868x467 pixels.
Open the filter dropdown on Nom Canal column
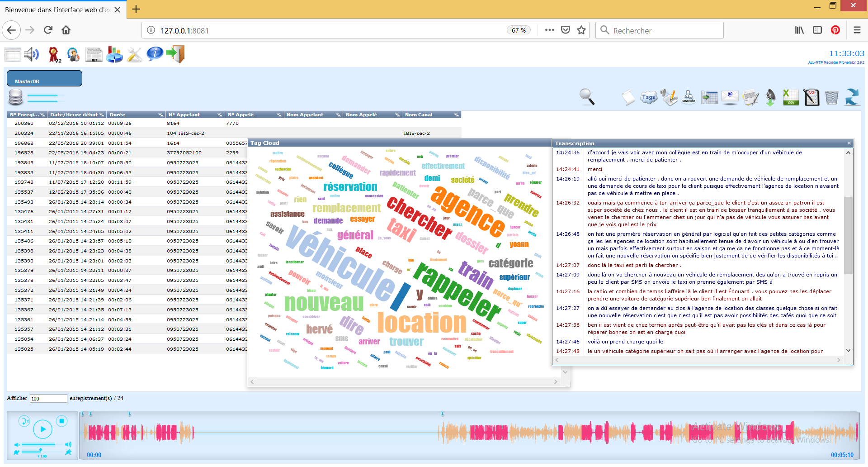pos(457,115)
